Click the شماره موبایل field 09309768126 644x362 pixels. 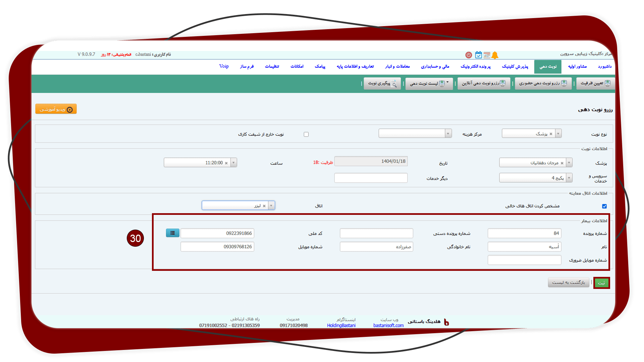[x=217, y=247]
